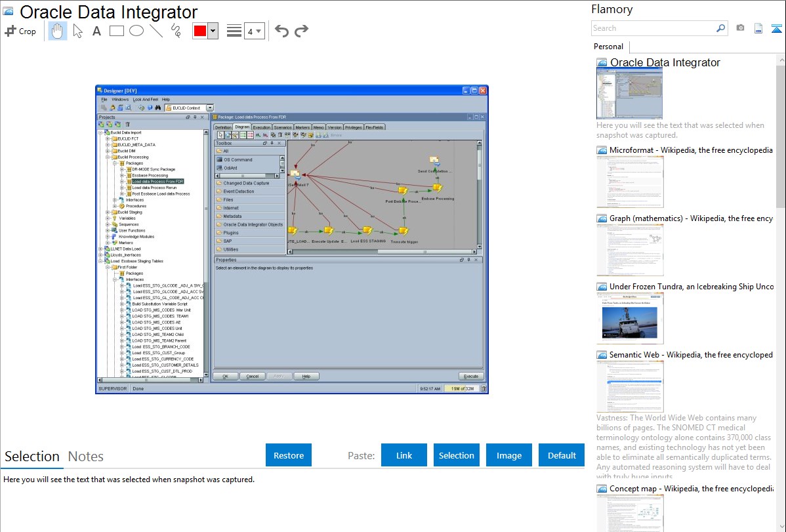Viewport: 786px width, 532px height.
Task: Undo the last annotation
Action: (281, 31)
